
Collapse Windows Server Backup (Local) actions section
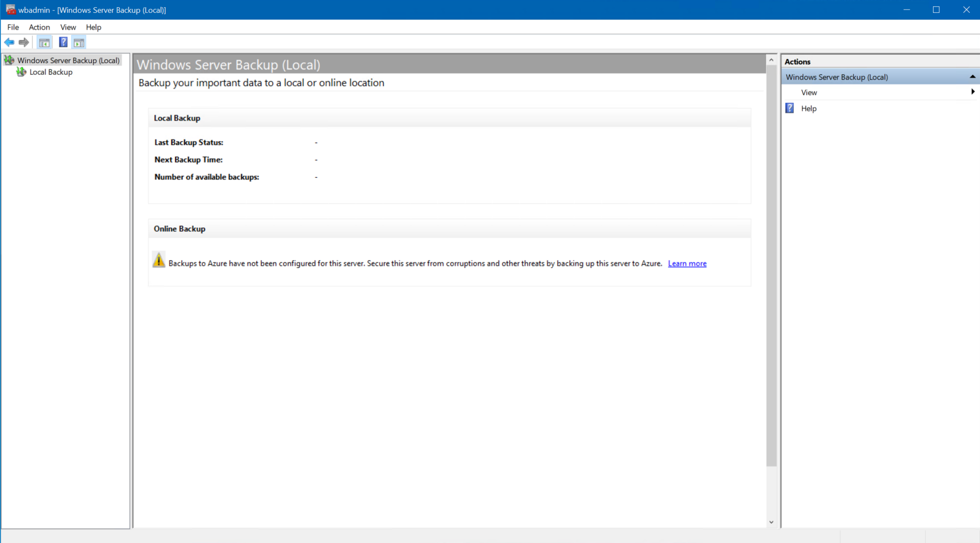(972, 77)
